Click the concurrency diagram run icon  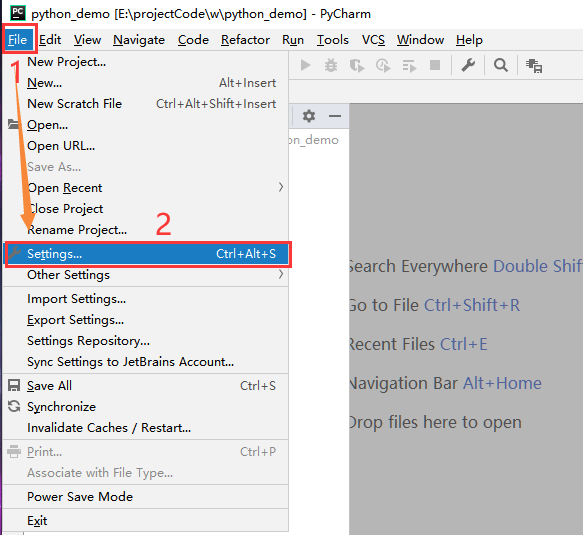(x=409, y=66)
